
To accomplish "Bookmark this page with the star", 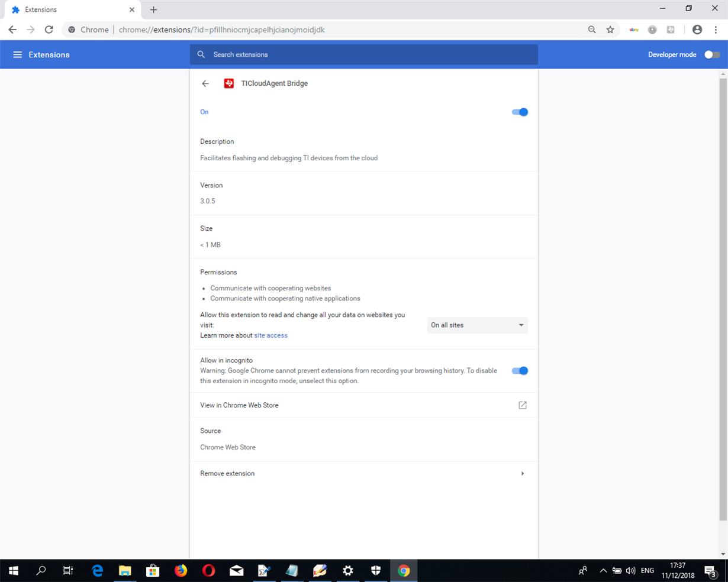I will point(610,30).
